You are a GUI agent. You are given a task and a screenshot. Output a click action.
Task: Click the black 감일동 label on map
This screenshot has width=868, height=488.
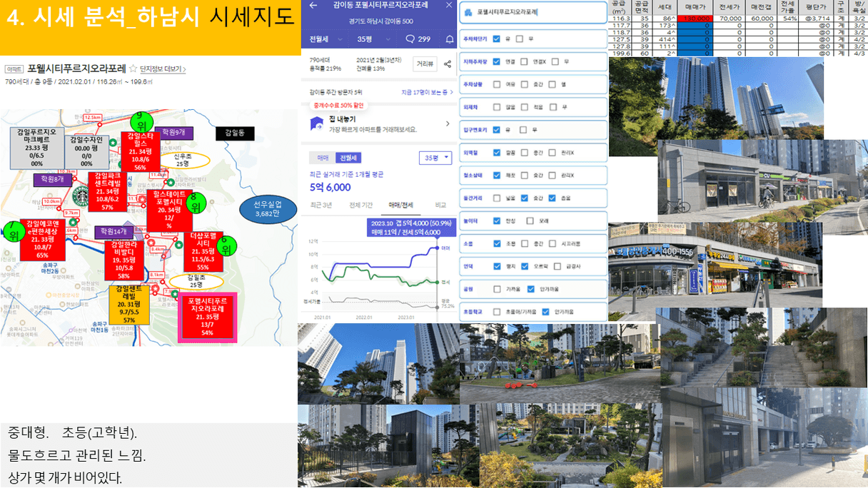coord(235,133)
